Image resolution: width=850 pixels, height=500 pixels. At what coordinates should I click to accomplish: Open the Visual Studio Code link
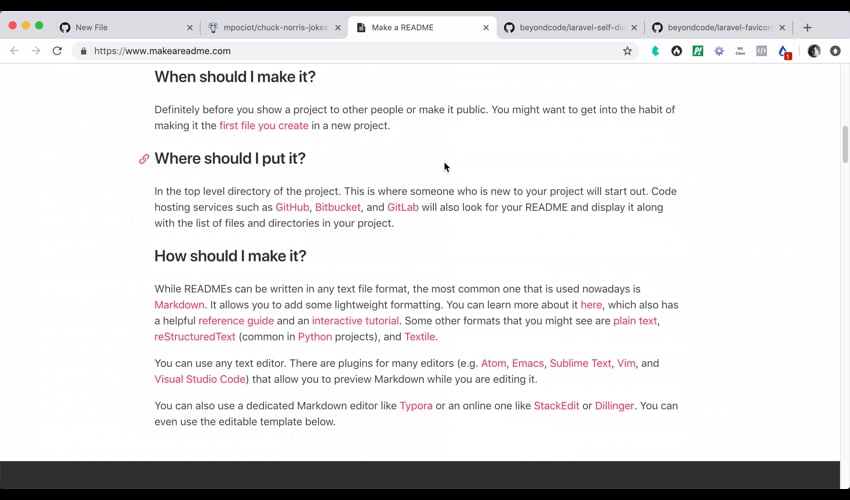[200, 379]
